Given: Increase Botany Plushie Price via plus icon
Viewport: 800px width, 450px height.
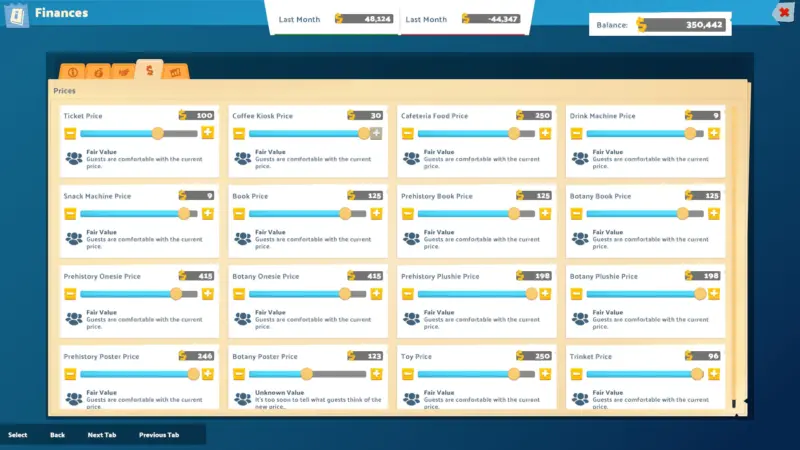Looking at the screenshot, I should pyautogui.click(x=714, y=294).
